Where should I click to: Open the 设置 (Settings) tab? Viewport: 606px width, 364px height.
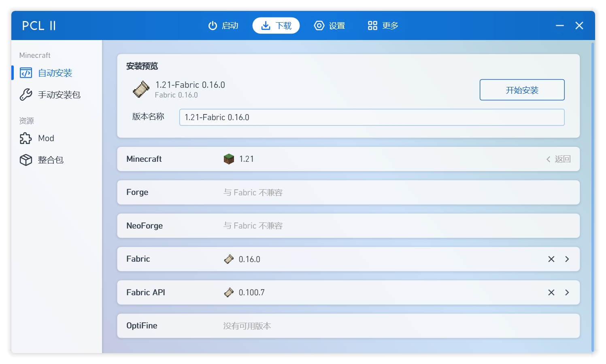pyautogui.click(x=330, y=25)
